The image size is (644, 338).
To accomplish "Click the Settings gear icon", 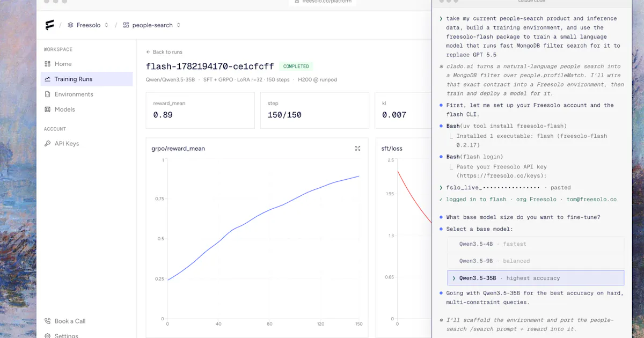I will click(x=48, y=336).
